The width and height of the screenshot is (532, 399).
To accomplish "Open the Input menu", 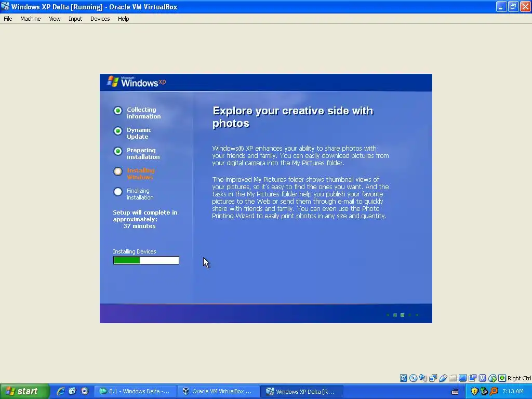I will click(75, 19).
